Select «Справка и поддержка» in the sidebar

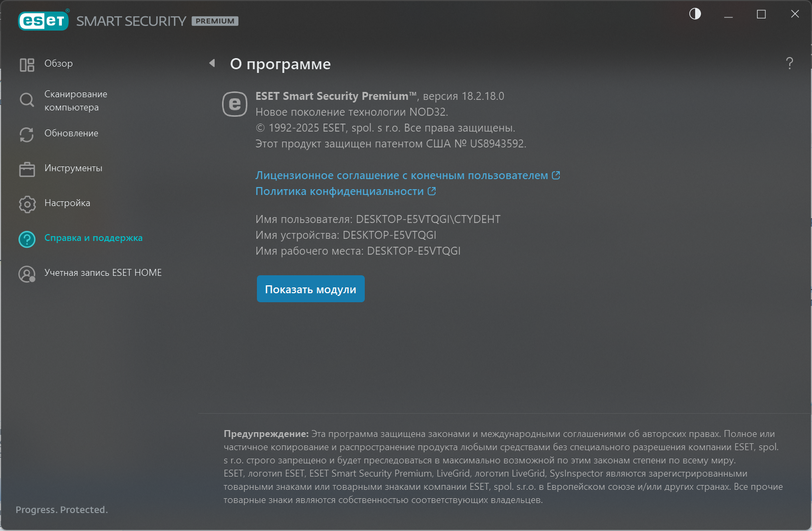pyautogui.click(x=94, y=238)
